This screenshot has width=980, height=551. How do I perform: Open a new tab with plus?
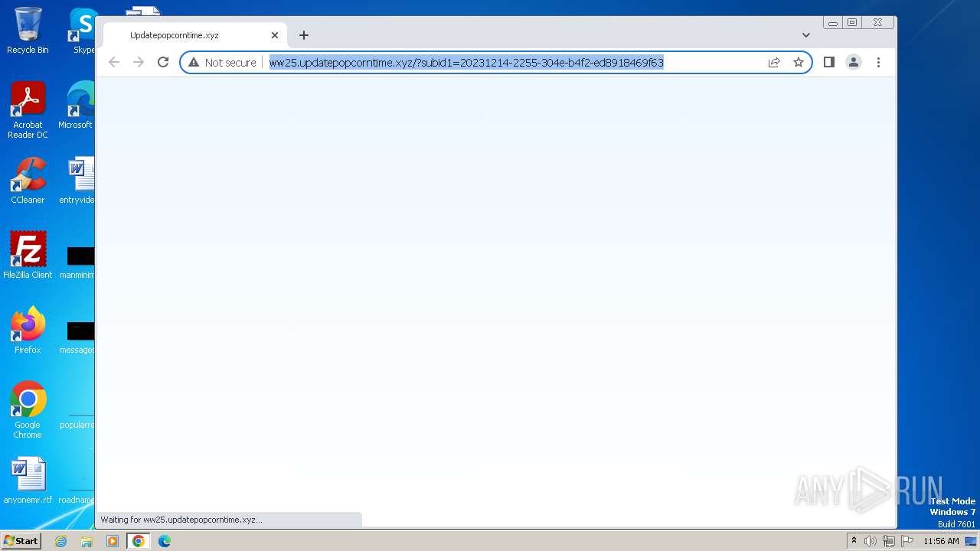click(304, 35)
